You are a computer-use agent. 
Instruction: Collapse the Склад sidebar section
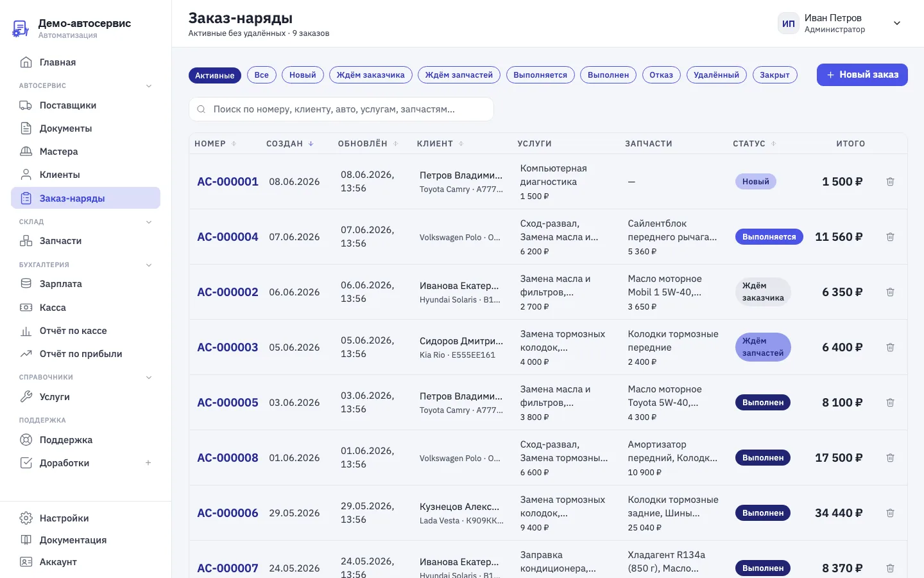[149, 222]
